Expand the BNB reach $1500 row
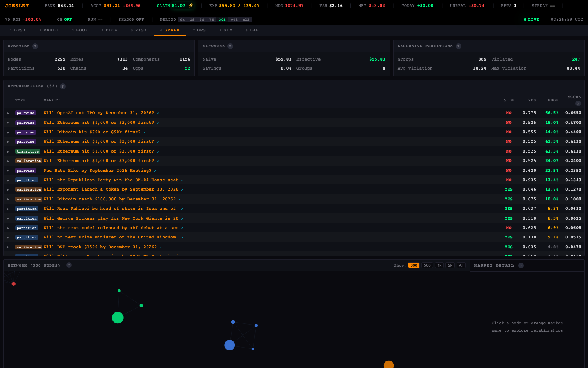The image size is (588, 368). [8, 247]
